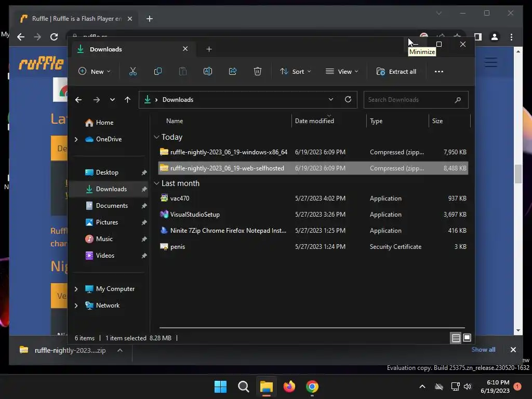Expand address bar history dropdown

click(x=331, y=99)
